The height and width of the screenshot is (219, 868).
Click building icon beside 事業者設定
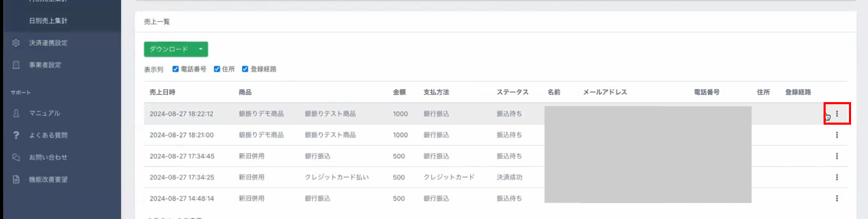coord(16,65)
